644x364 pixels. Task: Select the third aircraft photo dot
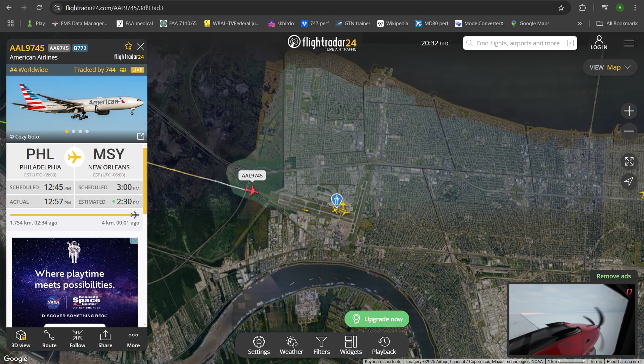click(80, 131)
